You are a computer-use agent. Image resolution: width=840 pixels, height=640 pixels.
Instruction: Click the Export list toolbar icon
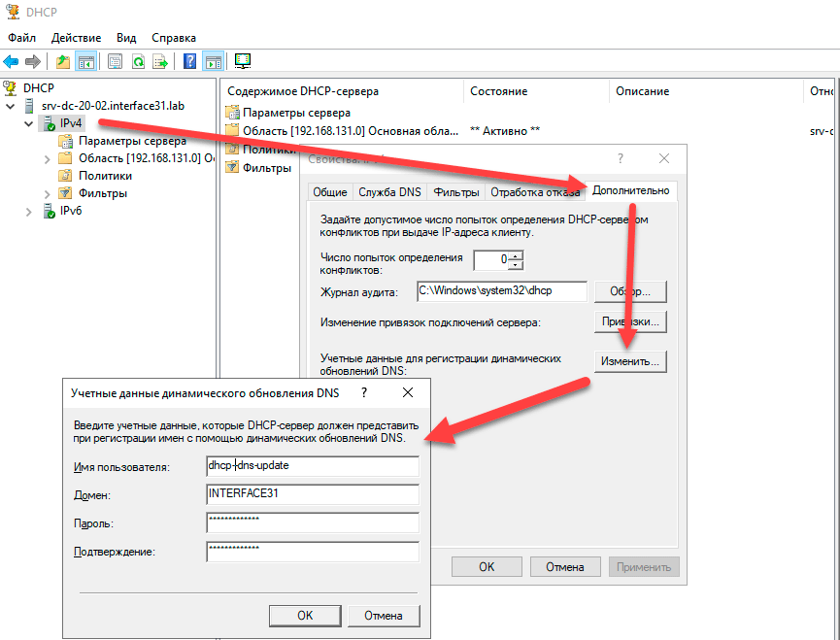click(160, 61)
